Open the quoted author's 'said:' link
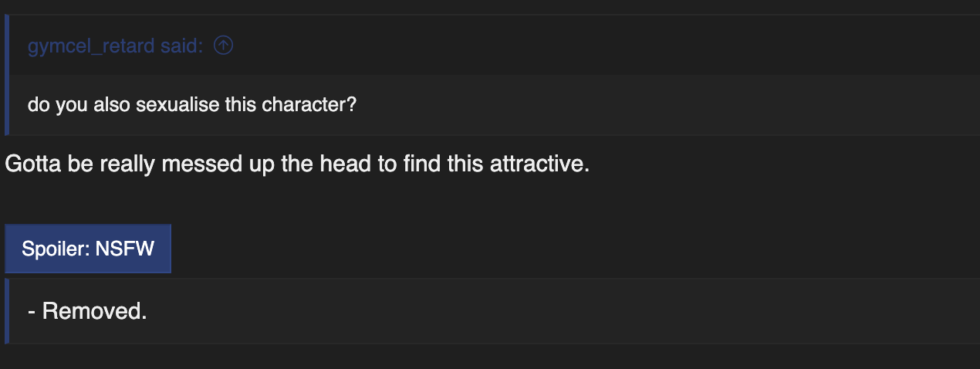 (x=115, y=46)
